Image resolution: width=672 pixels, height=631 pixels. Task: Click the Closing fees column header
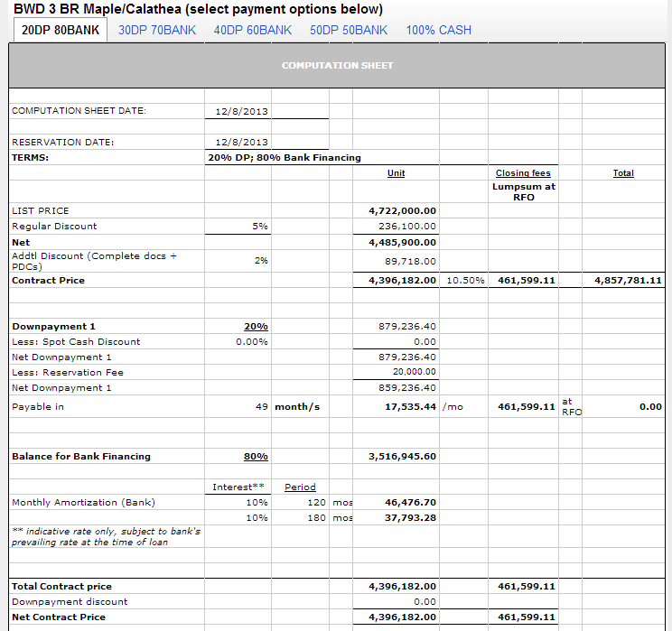[x=523, y=173]
